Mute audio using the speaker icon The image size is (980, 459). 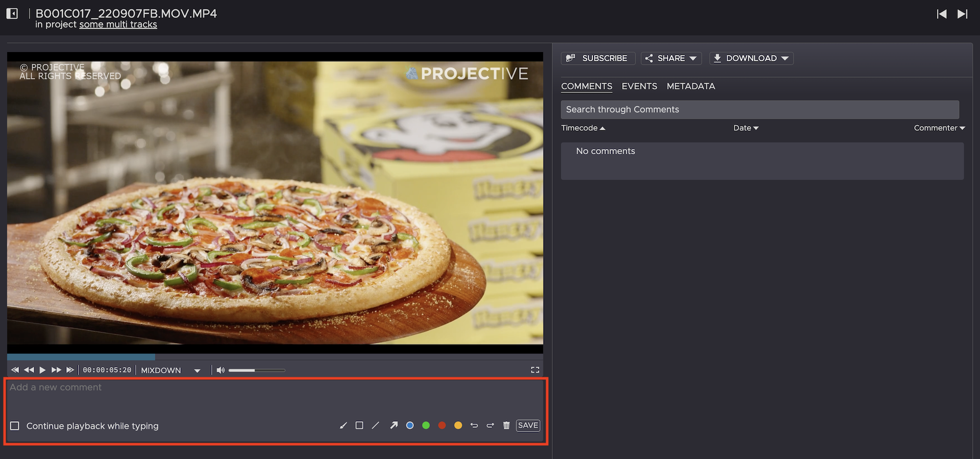click(x=220, y=370)
